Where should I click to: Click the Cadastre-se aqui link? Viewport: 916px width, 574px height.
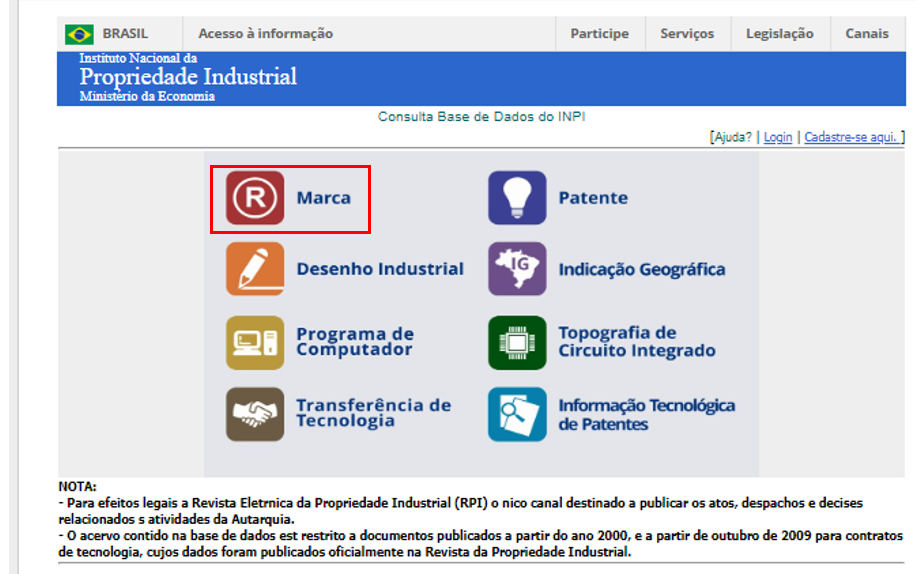click(x=851, y=137)
